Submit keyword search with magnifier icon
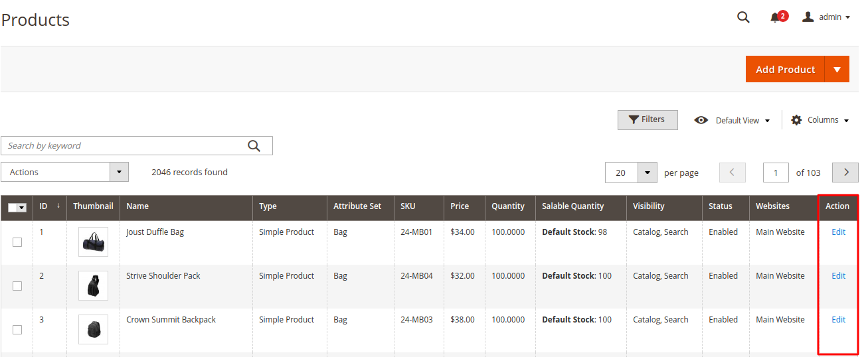 pyautogui.click(x=254, y=146)
